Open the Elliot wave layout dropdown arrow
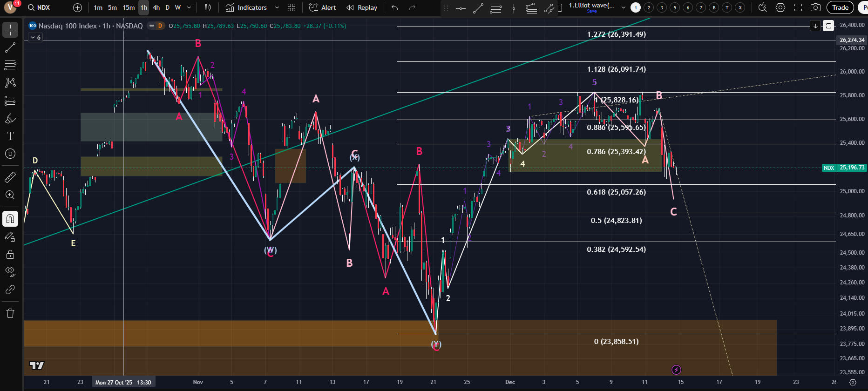868x391 pixels. [623, 7]
